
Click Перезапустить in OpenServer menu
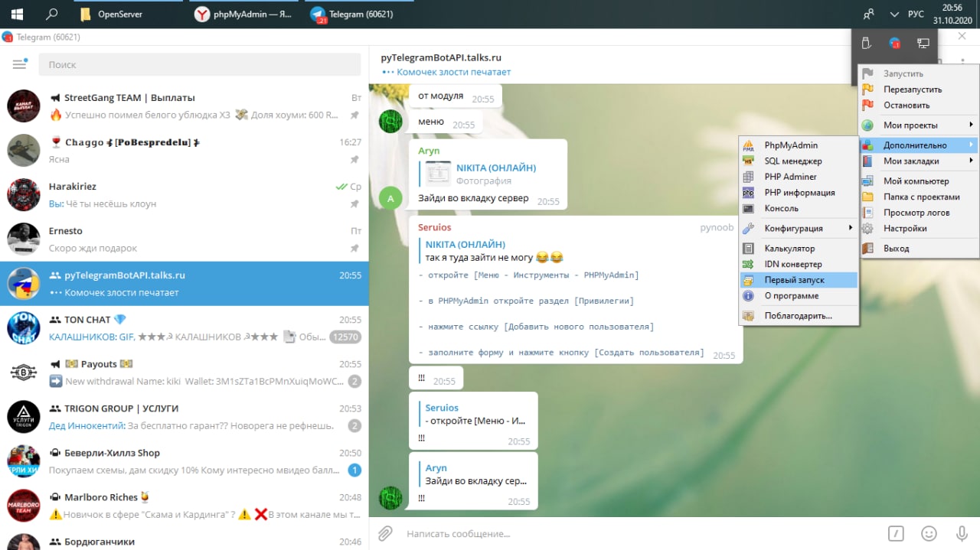(x=918, y=89)
